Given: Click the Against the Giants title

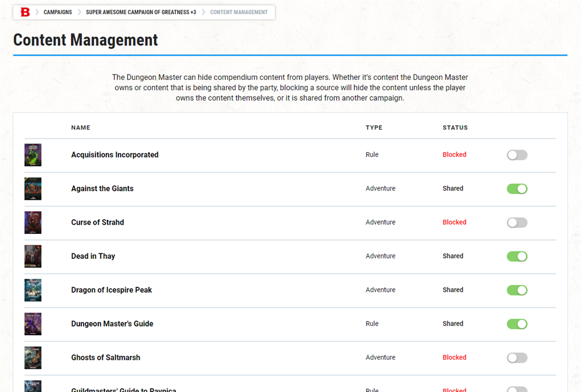Looking at the screenshot, I should [x=102, y=189].
